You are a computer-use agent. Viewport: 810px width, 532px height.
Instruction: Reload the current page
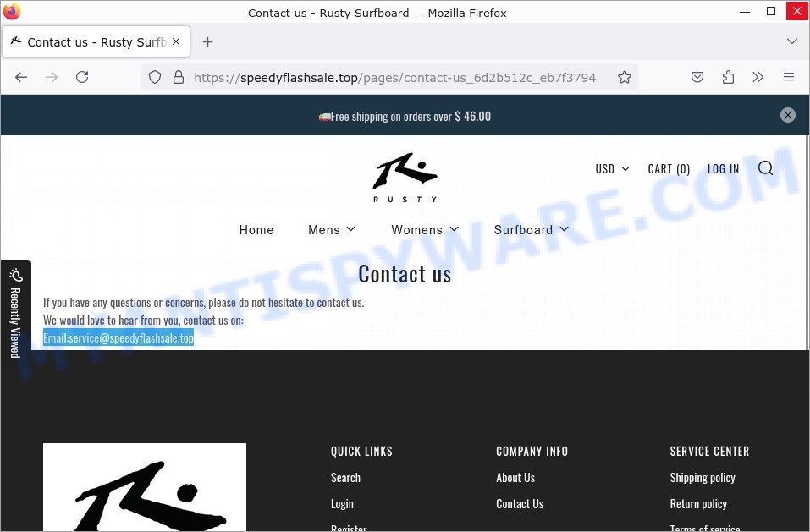(82, 78)
